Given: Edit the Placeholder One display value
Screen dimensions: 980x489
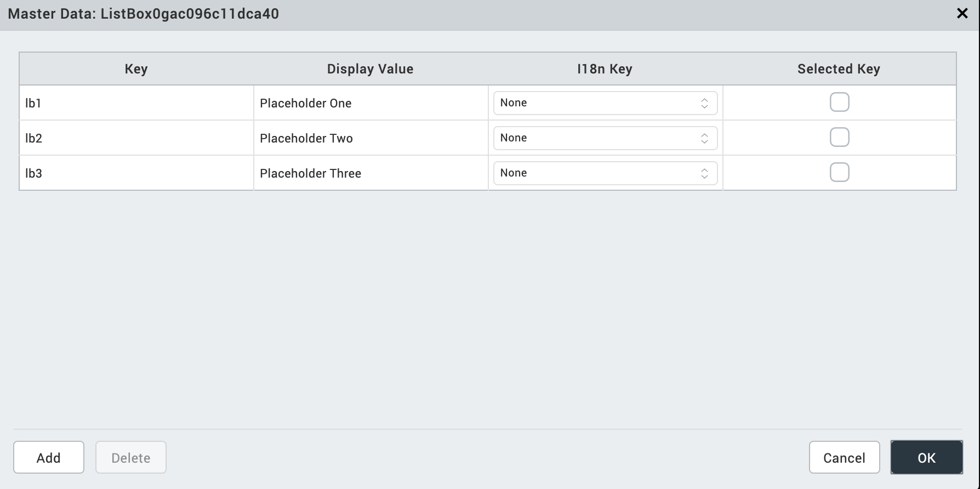Looking at the screenshot, I should click(371, 103).
